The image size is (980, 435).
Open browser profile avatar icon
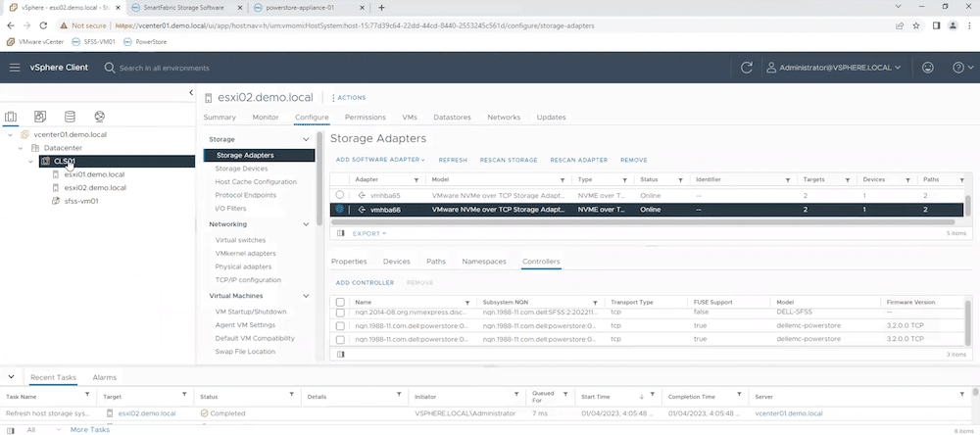click(953, 25)
